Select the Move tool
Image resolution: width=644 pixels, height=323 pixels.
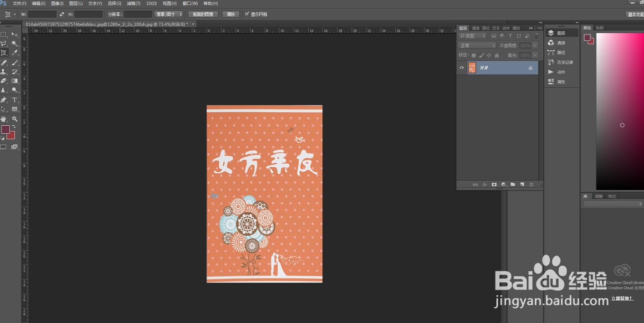[x=14, y=35]
